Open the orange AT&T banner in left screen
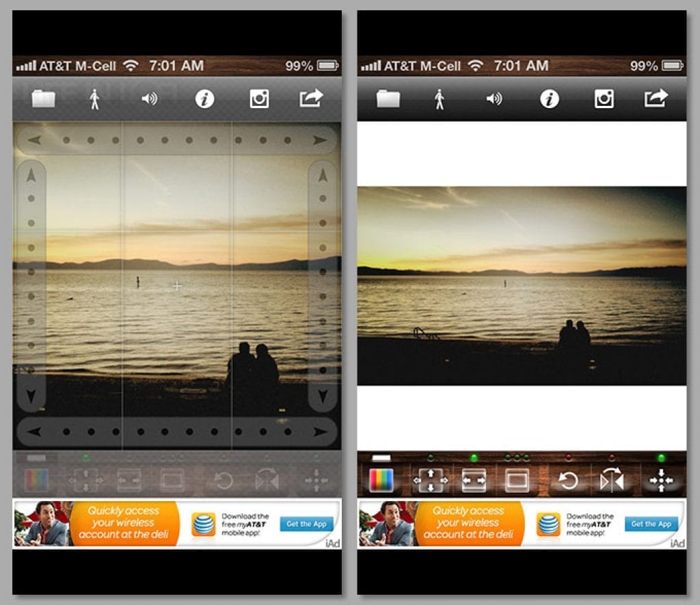The image size is (700, 605). (x=124, y=523)
